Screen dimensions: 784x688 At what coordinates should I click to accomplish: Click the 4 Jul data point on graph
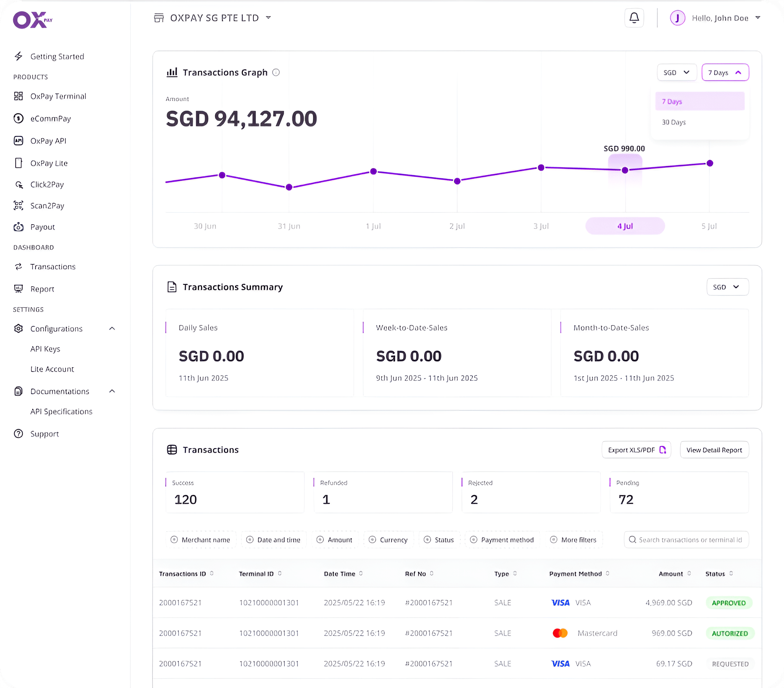pyautogui.click(x=625, y=170)
